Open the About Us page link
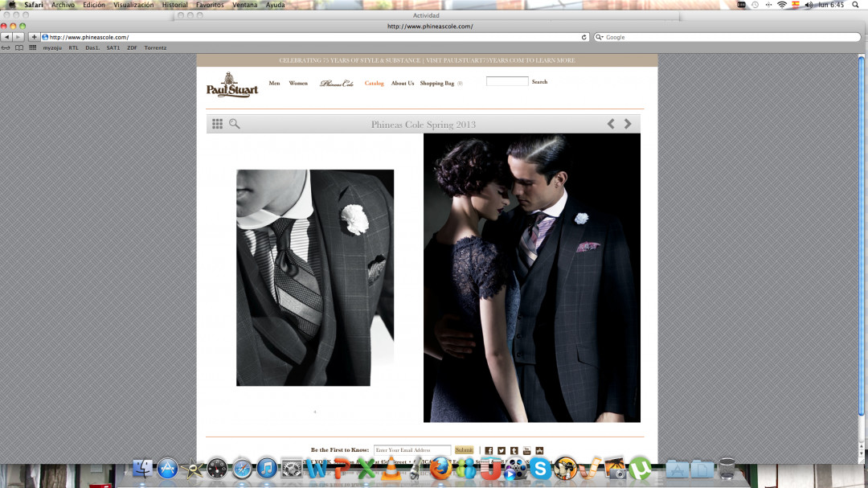This screenshot has height=488, width=868. coord(403,83)
